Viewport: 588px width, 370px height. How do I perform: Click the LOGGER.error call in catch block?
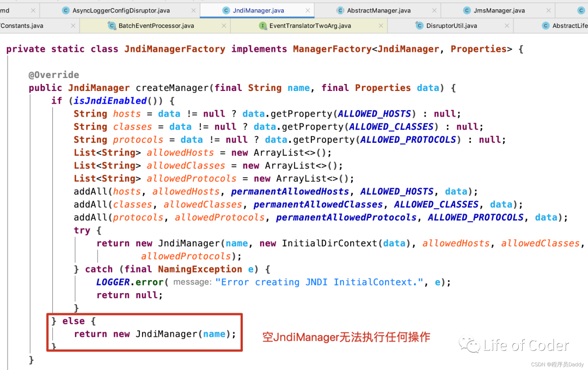coord(130,282)
